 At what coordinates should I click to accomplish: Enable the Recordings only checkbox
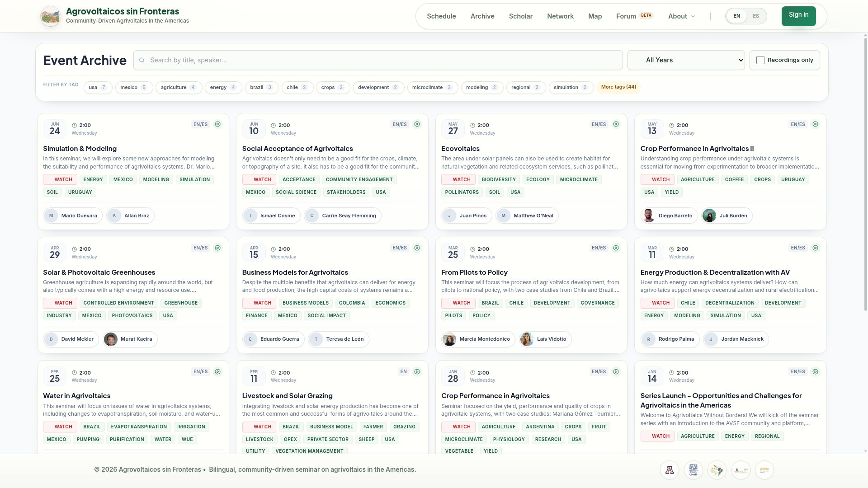pos(760,60)
